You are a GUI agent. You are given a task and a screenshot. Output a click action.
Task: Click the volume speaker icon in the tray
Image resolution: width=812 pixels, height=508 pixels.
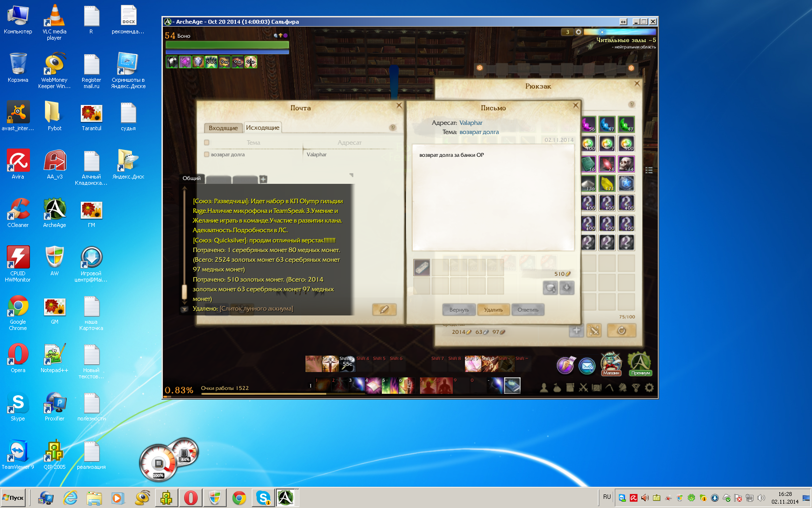[x=761, y=498]
